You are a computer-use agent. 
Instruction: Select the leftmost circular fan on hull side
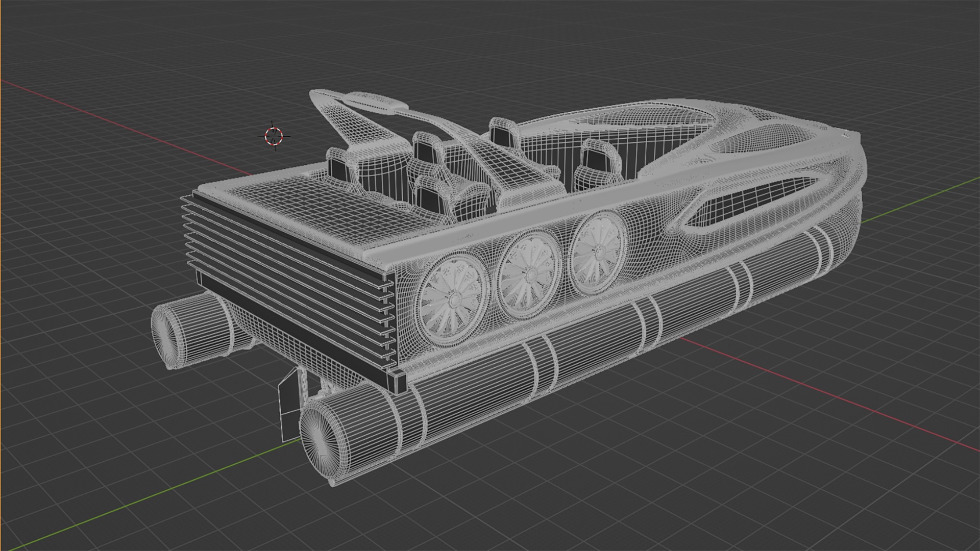click(452, 300)
